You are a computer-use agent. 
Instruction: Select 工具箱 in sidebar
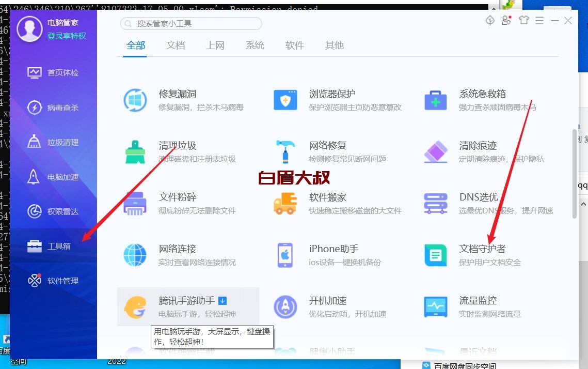point(53,246)
